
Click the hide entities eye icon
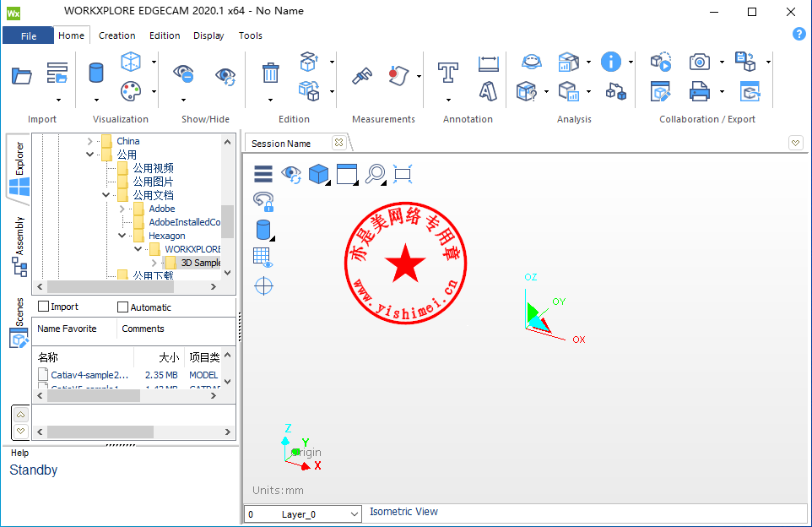(183, 73)
